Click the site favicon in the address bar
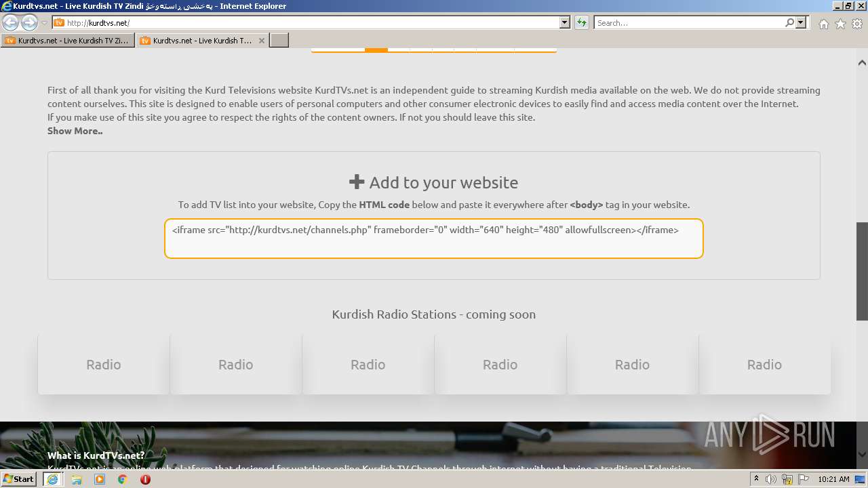868x488 pixels. [59, 22]
